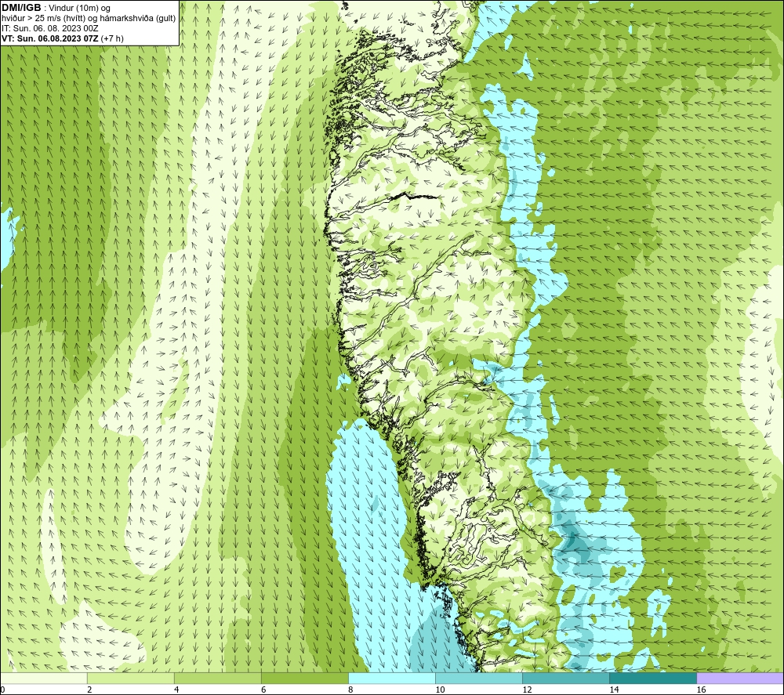Click the 4–6 m/s green swatch

tap(218, 678)
